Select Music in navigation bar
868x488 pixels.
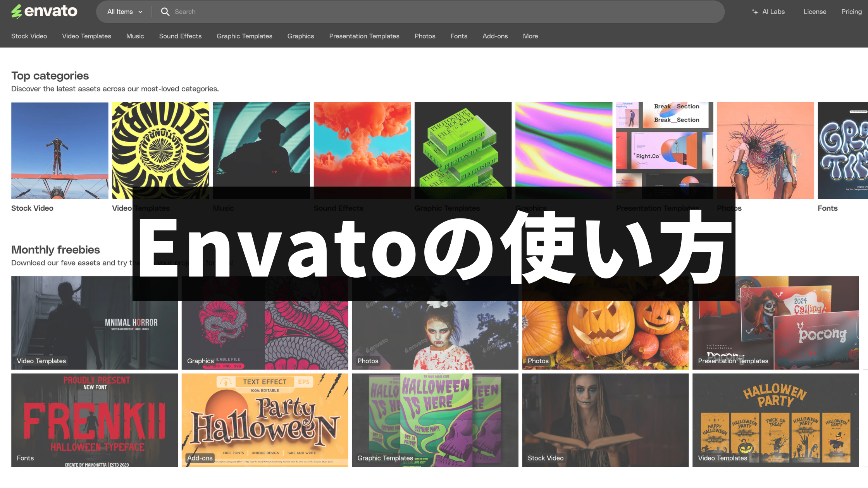tap(135, 36)
